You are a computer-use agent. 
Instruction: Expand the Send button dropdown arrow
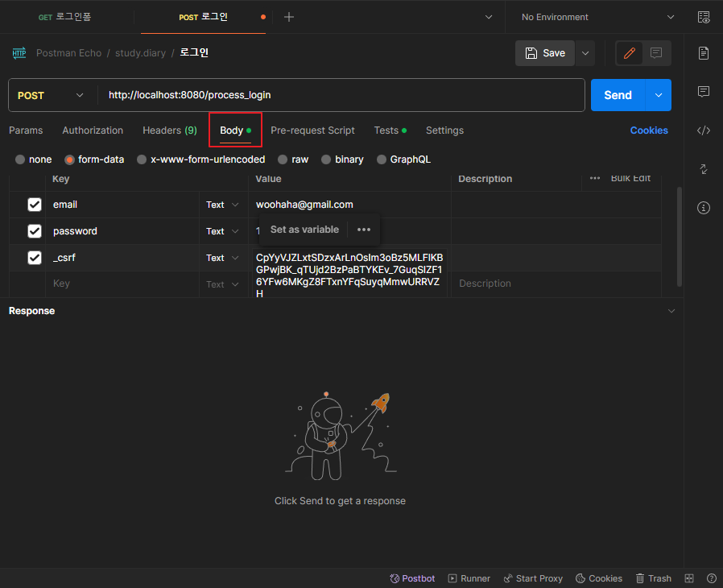coord(659,96)
